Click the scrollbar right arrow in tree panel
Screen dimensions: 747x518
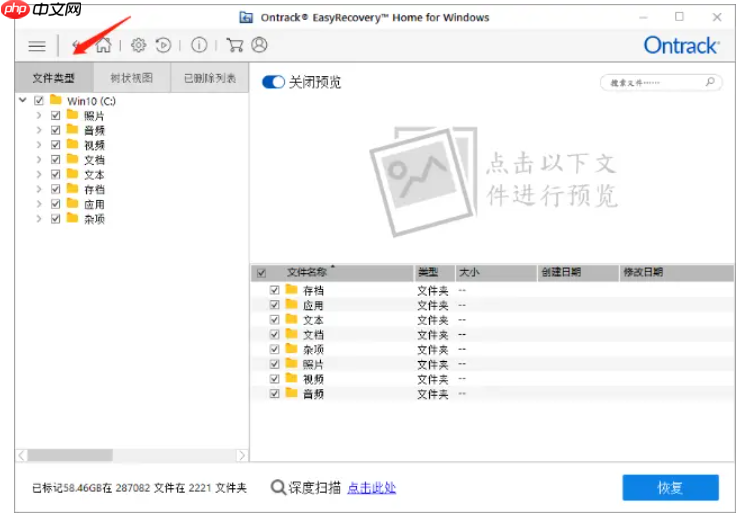(x=242, y=456)
